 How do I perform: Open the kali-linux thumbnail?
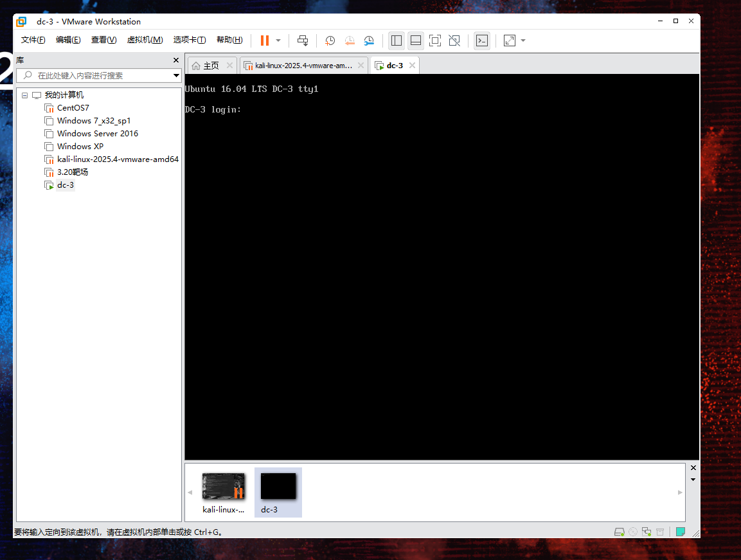click(x=224, y=492)
